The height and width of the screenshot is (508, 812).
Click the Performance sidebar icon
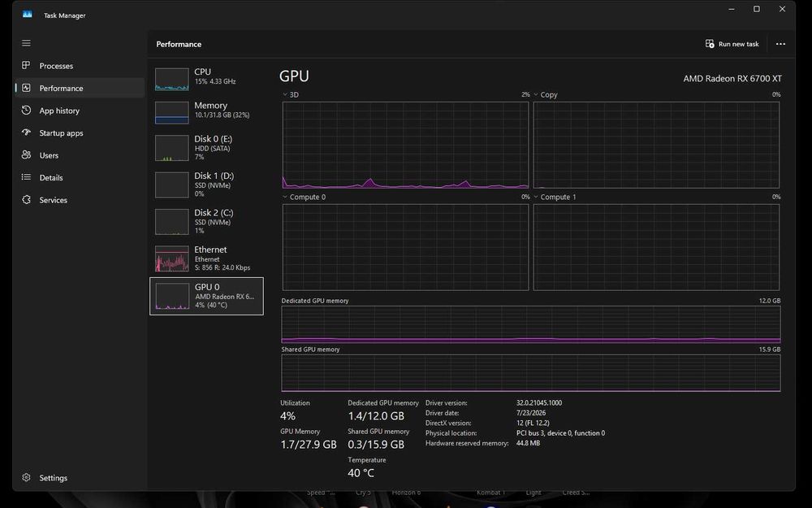(26, 88)
